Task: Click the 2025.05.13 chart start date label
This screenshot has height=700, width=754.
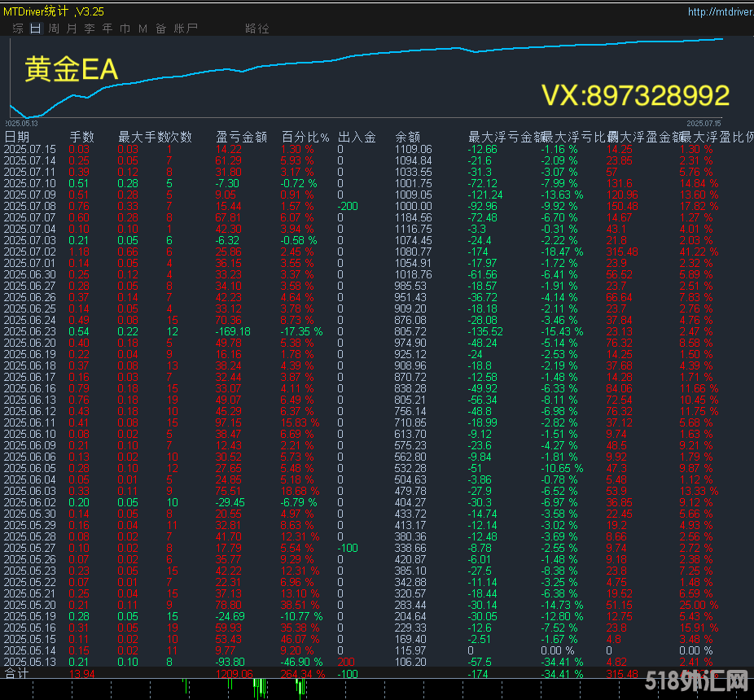Action: 22,124
